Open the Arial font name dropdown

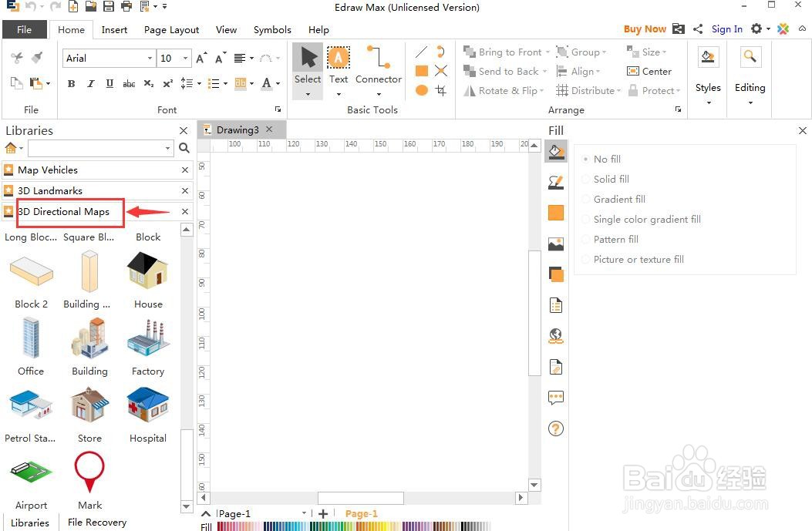pos(150,58)
